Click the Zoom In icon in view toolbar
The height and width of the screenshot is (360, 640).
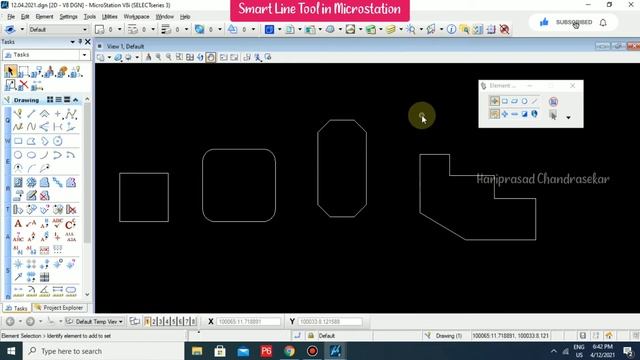[158, 58]
